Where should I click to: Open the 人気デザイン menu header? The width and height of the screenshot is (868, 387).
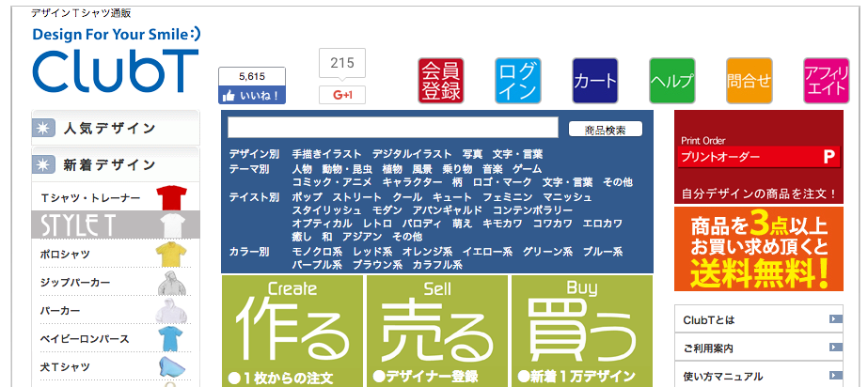tap(116, 129)
